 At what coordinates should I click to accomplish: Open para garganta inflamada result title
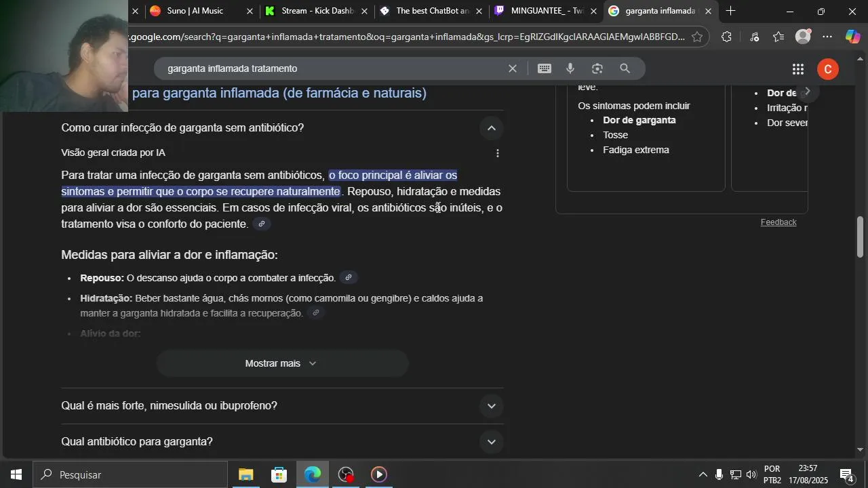(279, 93)
